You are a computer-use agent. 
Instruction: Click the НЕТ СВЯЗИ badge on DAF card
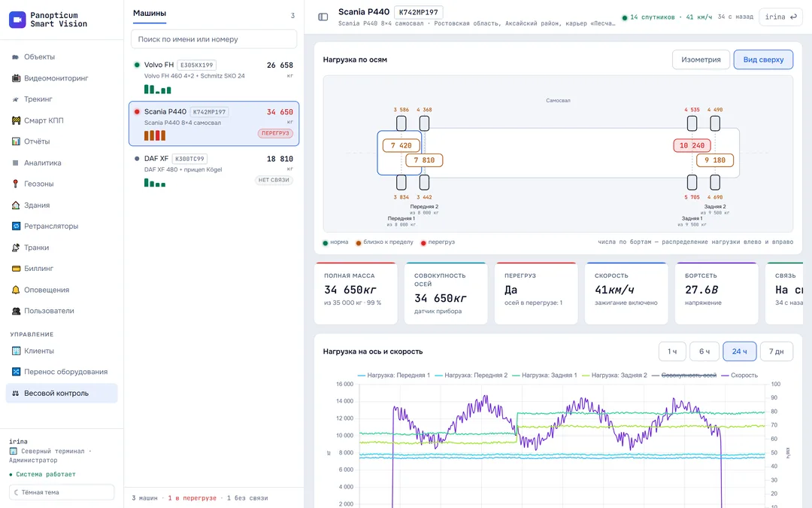[x=274, y=181]
